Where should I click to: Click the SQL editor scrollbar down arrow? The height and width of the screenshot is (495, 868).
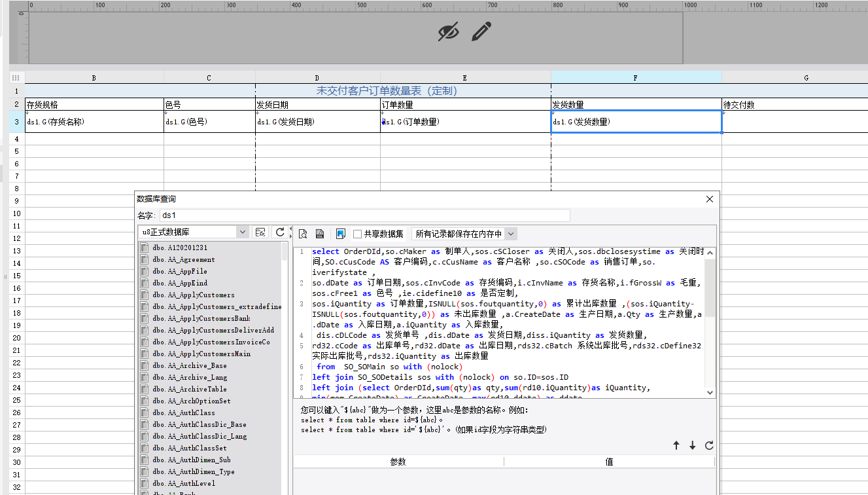tap(710, 393)
